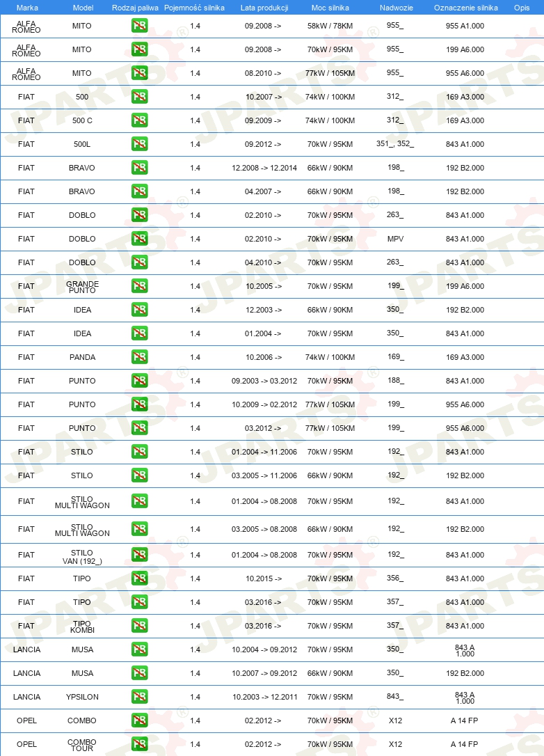This screenshot has width=544, height=756.
Task: Click fuel icon for Stilo Van (192_)
Action: pyautogui.click(x=140, y=554)
